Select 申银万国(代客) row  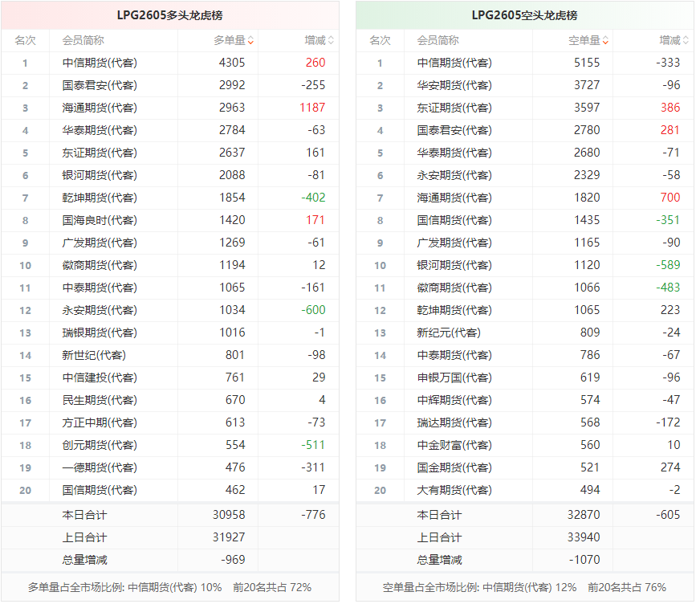[525, 377]
